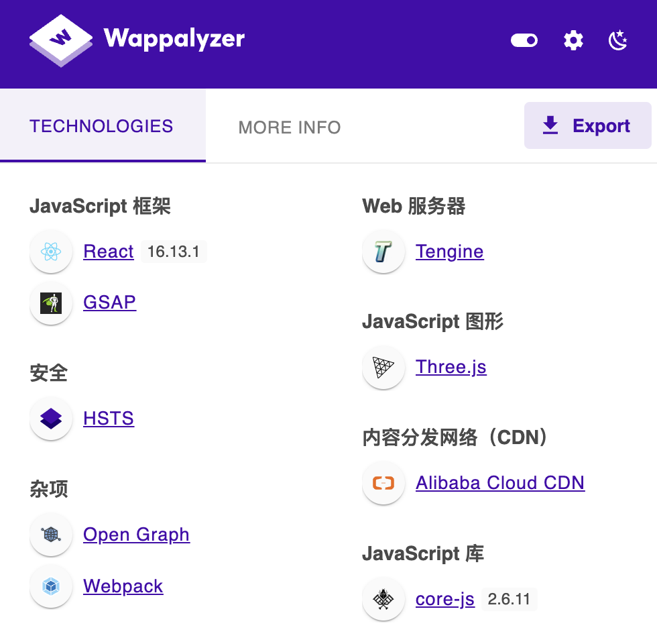
Task: Click the Alibaba Cloud CDN orange icon
Action: coord(383,483)
